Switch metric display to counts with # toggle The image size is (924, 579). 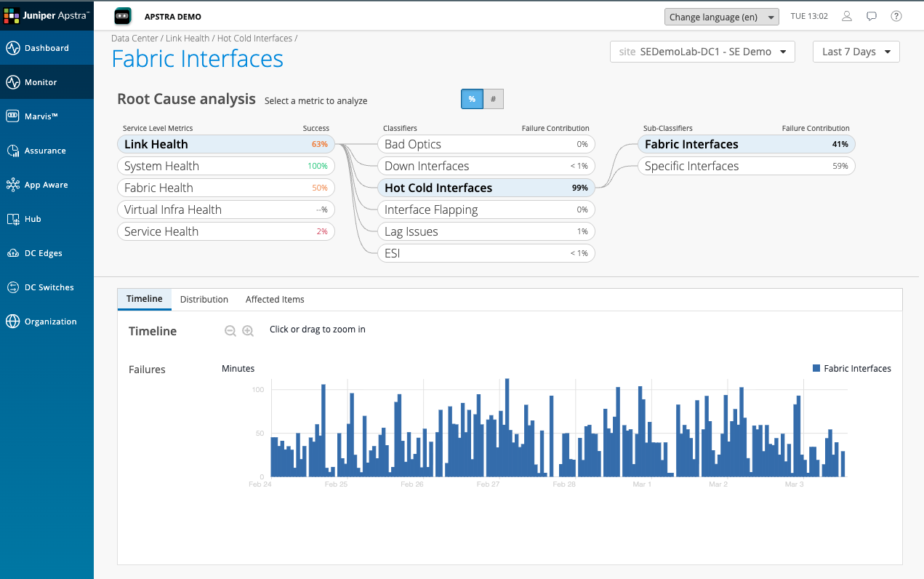493,99
